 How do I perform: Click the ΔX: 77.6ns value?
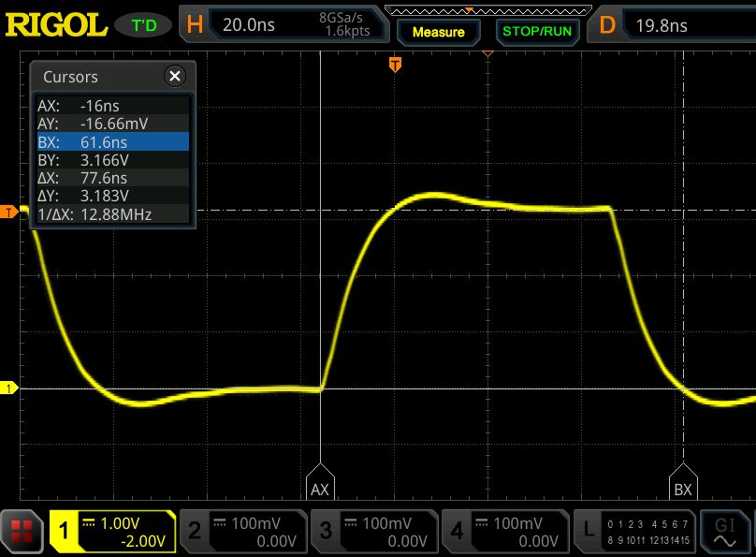[x=104, y=178]
